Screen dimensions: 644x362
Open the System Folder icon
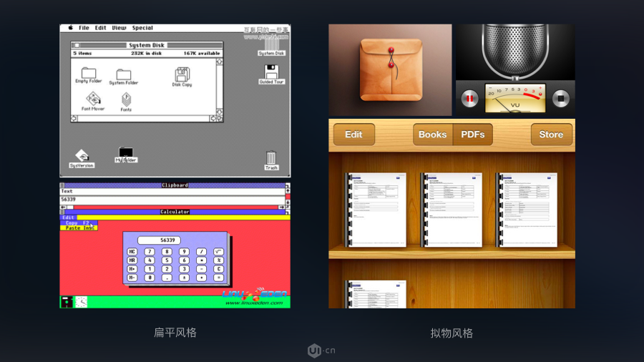pos(123,77)
